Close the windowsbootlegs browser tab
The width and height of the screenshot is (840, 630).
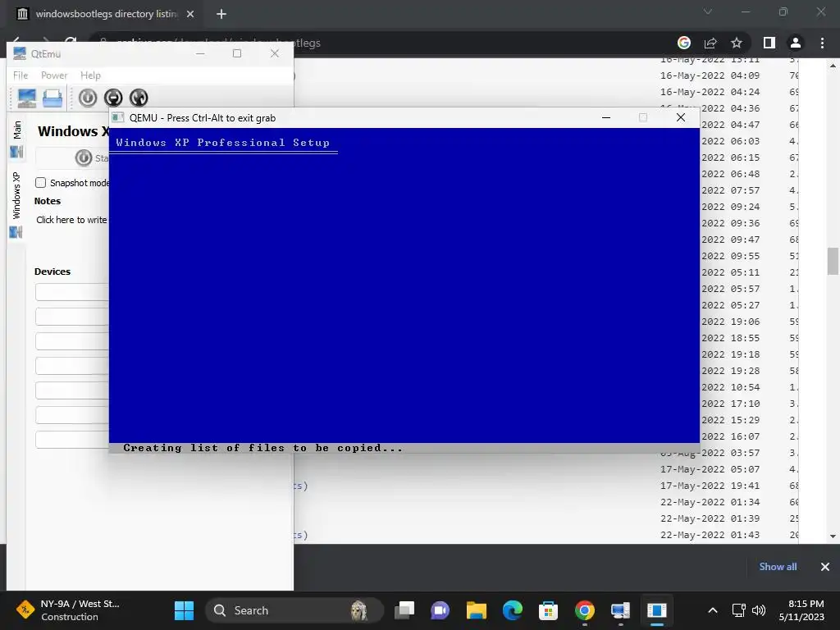(190, 15)
